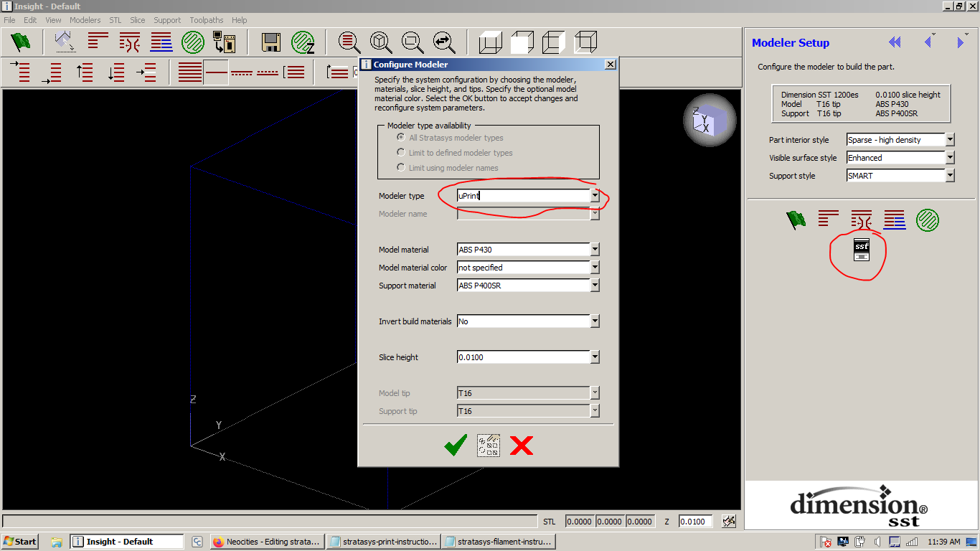Open the Part interior style dropdown

click(x=950, y=140)
